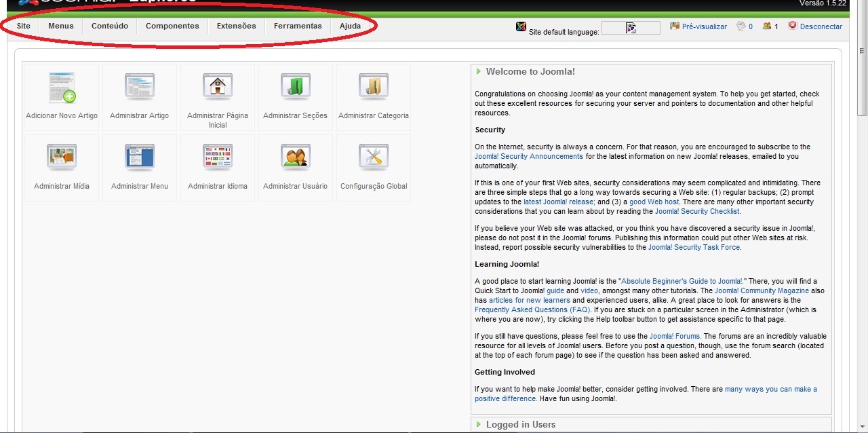Open the Administrar Categoria icon
Screen dimensions: 868x433
(374, 88)
